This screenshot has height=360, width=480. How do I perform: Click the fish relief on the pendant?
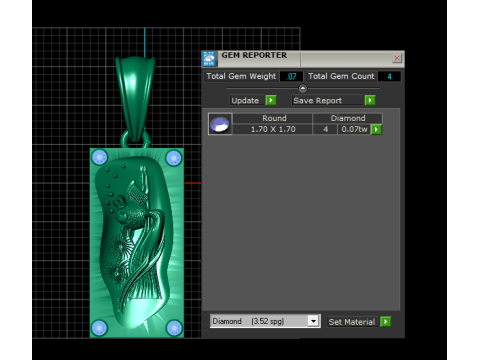[132, 213]
